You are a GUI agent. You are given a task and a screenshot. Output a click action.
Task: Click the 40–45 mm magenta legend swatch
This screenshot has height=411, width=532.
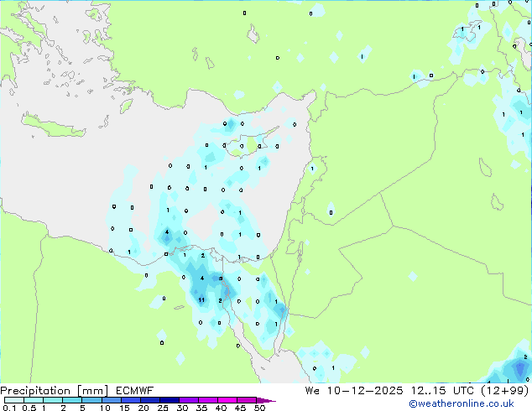(227, 400)
